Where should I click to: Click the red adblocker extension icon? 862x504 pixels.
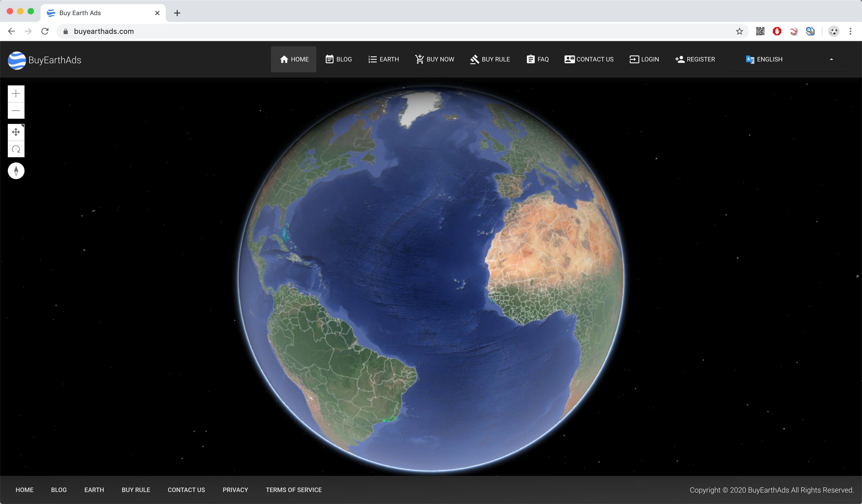click(x=777, y=32)
